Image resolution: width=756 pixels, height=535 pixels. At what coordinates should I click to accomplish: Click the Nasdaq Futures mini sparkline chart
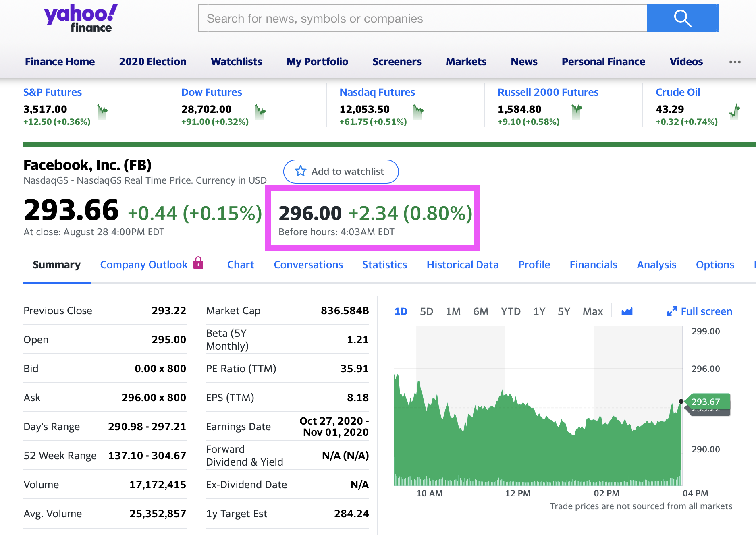[x=439, y=112]
